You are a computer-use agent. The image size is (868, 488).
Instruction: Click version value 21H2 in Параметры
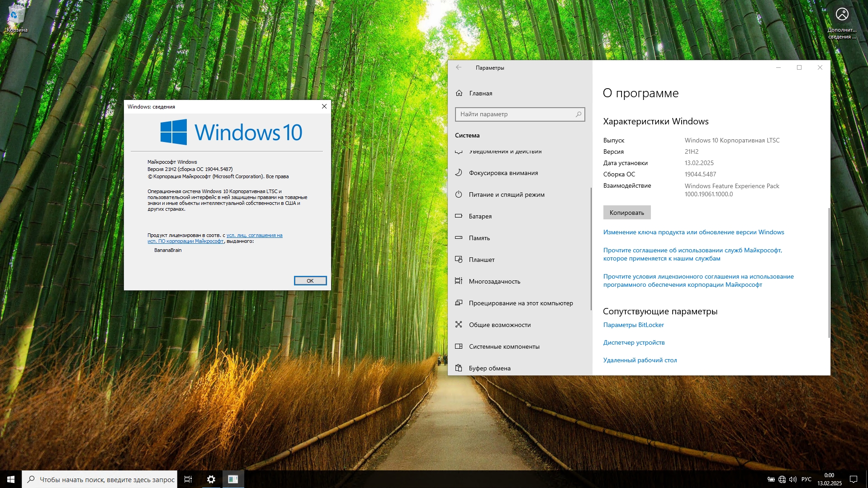click(x=691, y=152)
